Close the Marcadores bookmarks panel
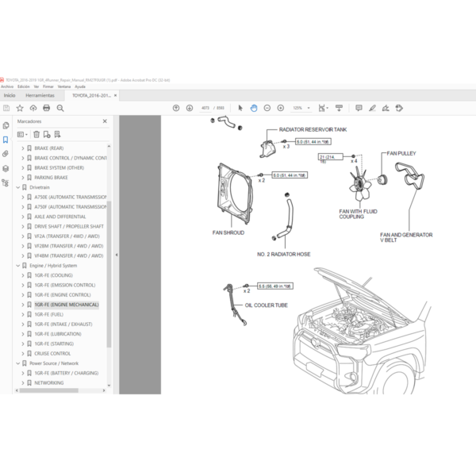Viewport: 476px width, 476px height. (x=105, y=121)
